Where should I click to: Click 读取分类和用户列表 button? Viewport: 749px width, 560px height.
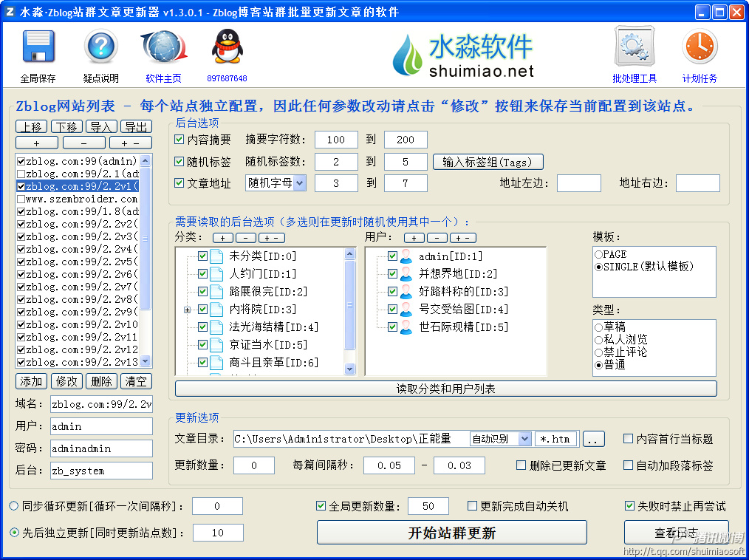(x=445, y=389)
